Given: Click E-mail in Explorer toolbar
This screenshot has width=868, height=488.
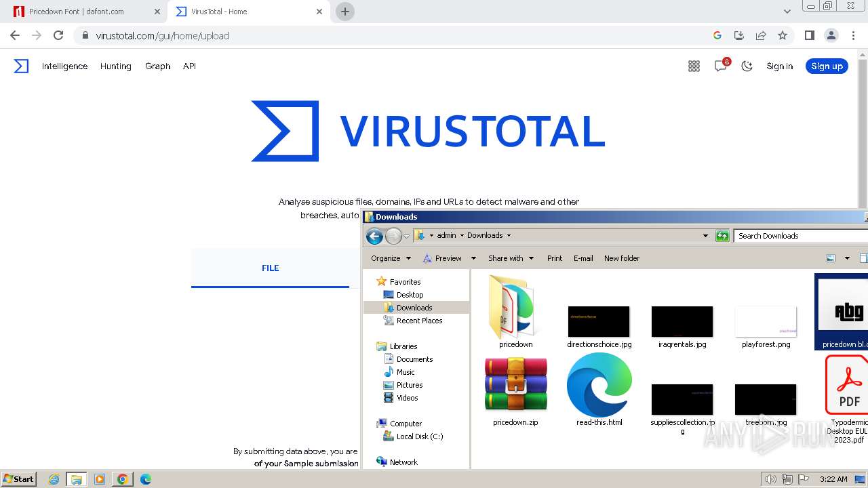Looking at the screenshot, I should pyautogui.click(x=583, y=258).
